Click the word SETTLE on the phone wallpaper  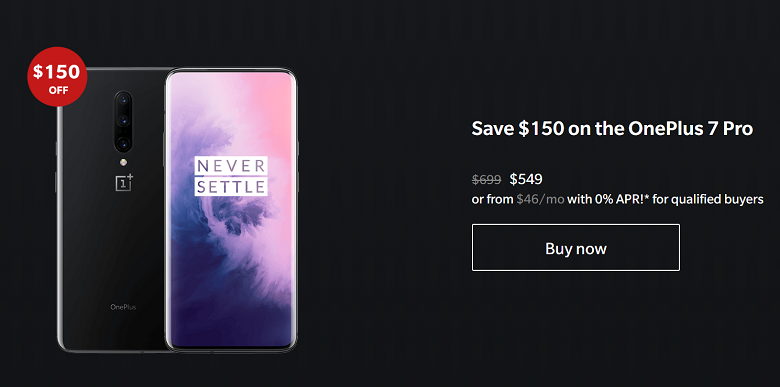pyautogui.click(x=231, y=186)
